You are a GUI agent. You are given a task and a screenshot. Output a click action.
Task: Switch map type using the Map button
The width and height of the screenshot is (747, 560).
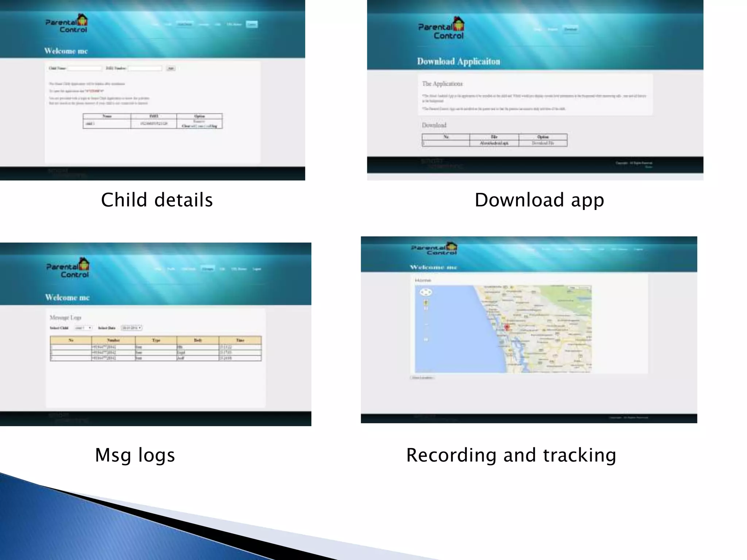click(573, 288)
